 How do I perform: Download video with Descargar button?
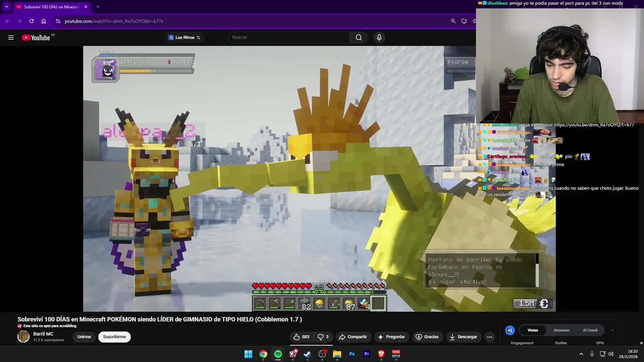tap(463, 337)
